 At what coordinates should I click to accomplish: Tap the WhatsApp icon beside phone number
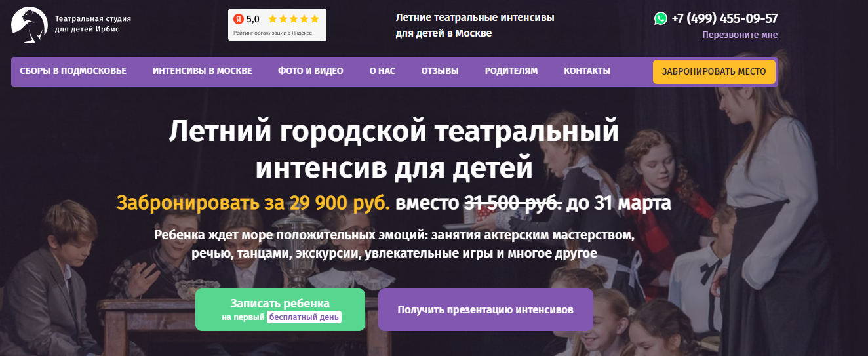point(661,18)
